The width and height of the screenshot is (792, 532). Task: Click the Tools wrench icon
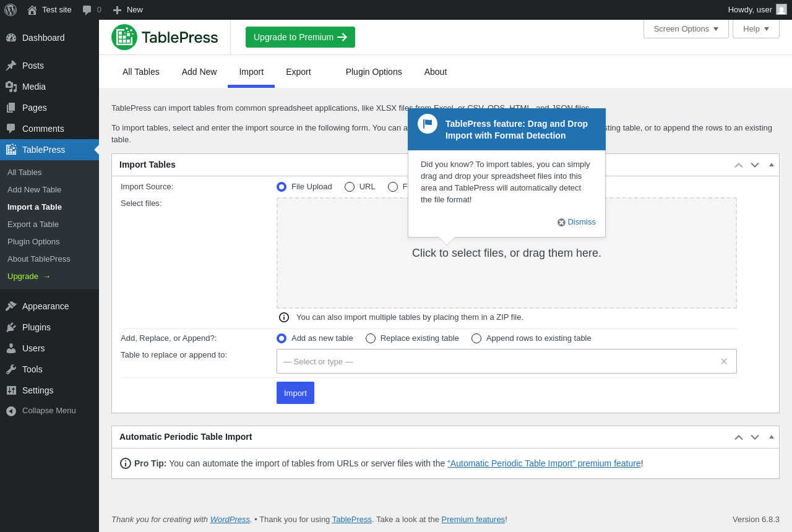11,369
